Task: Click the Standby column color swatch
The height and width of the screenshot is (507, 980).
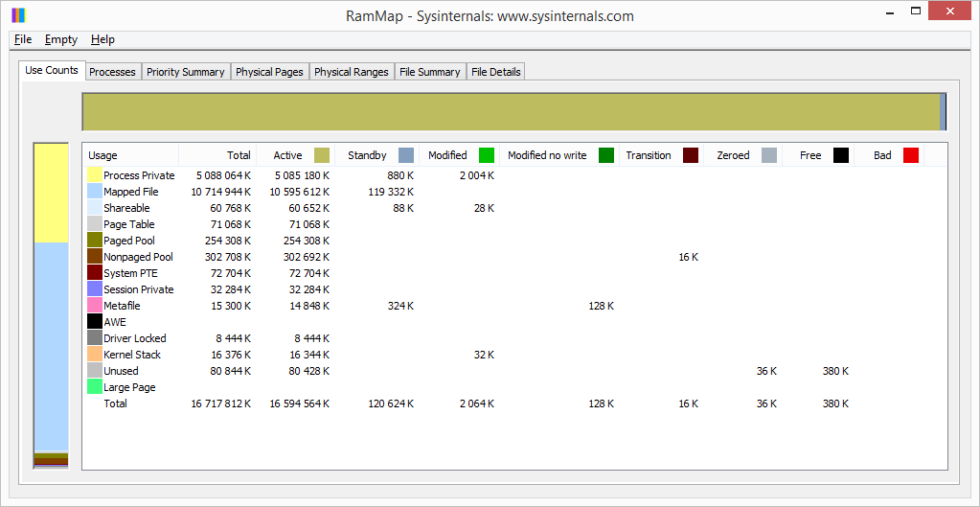Action: pos(406,155)
